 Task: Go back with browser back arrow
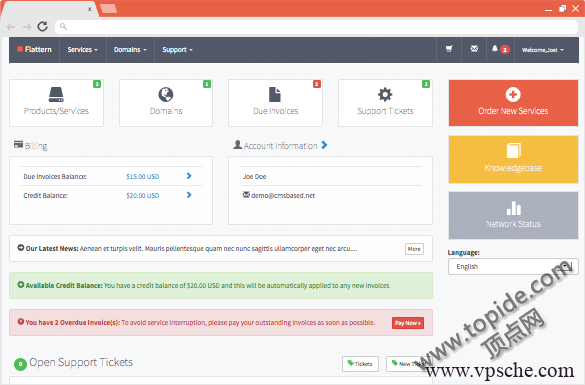coord(11,27)
